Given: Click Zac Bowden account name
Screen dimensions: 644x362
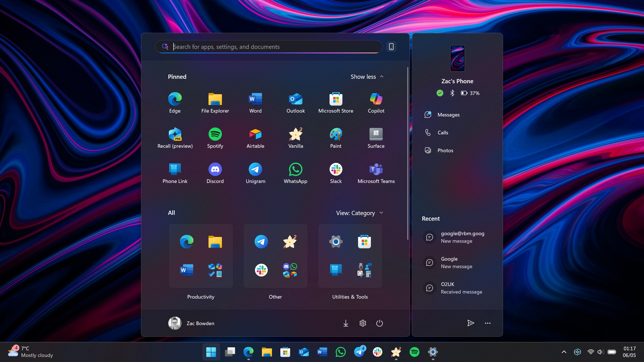Looking at the screenshot, I should pos(200,323).
